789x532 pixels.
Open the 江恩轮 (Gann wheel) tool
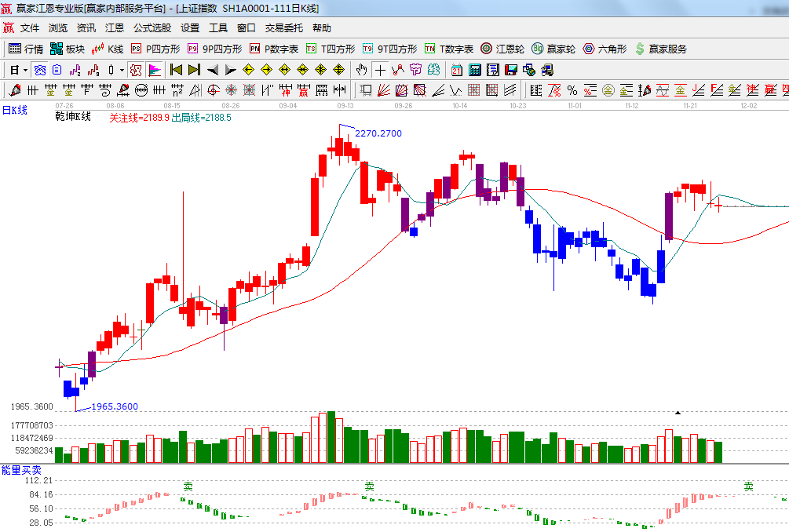(502, 49)
